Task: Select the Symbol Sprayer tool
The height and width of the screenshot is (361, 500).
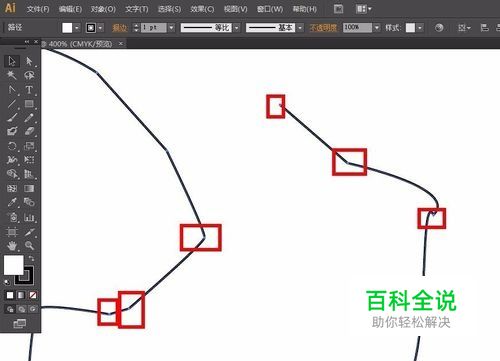Action: tap(12, 217)
